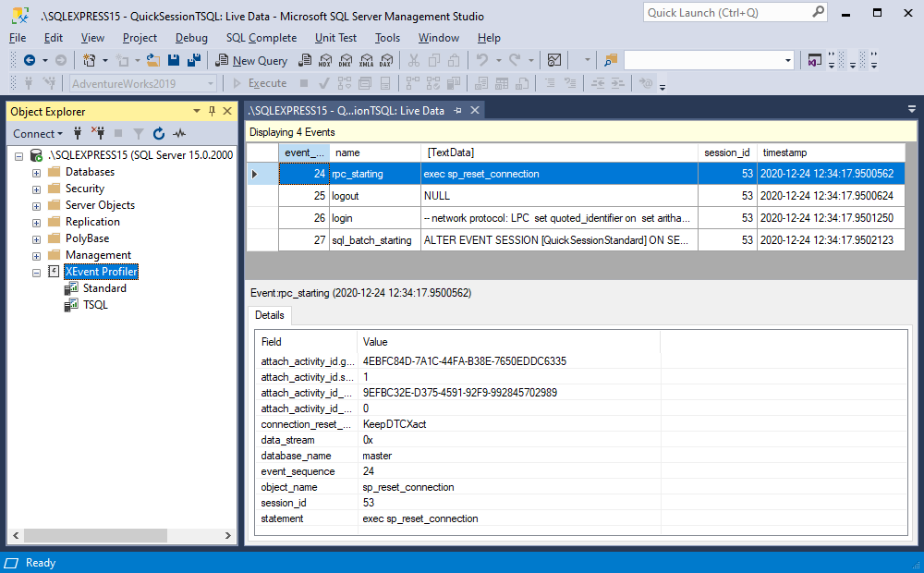The image size is (924, 573).
Task: Click the Visual Studio window icon
Action: point(814,60)
